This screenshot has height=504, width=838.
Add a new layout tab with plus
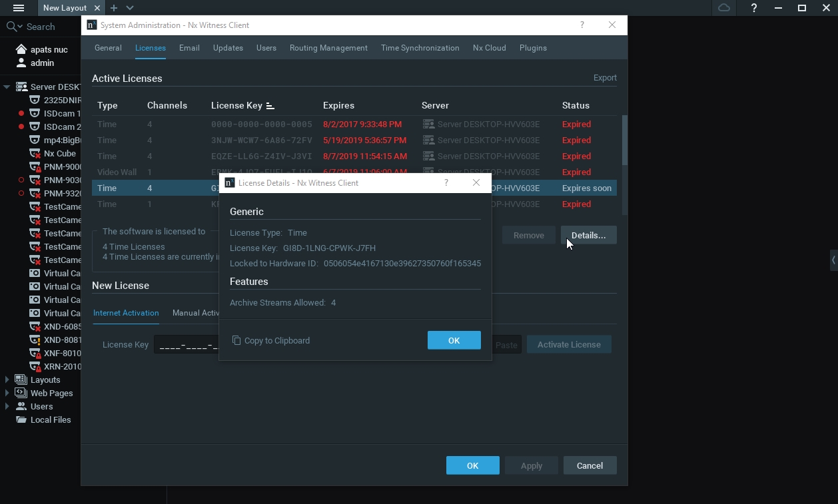pos(114,8)
